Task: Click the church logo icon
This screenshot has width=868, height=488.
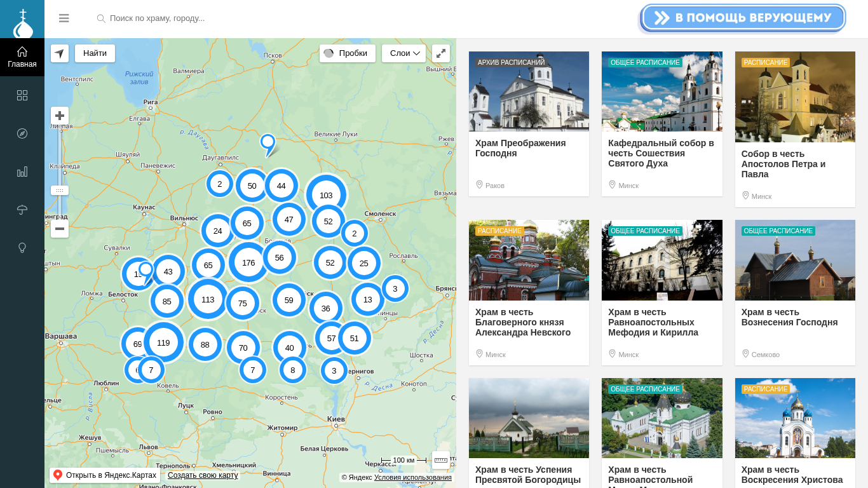Action: [22, 19]
